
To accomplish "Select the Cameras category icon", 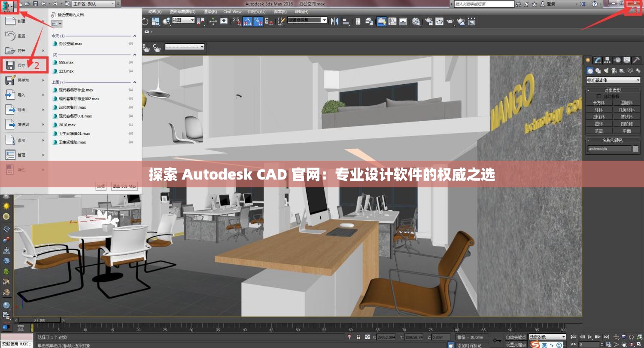I will [x=614, y=70].
